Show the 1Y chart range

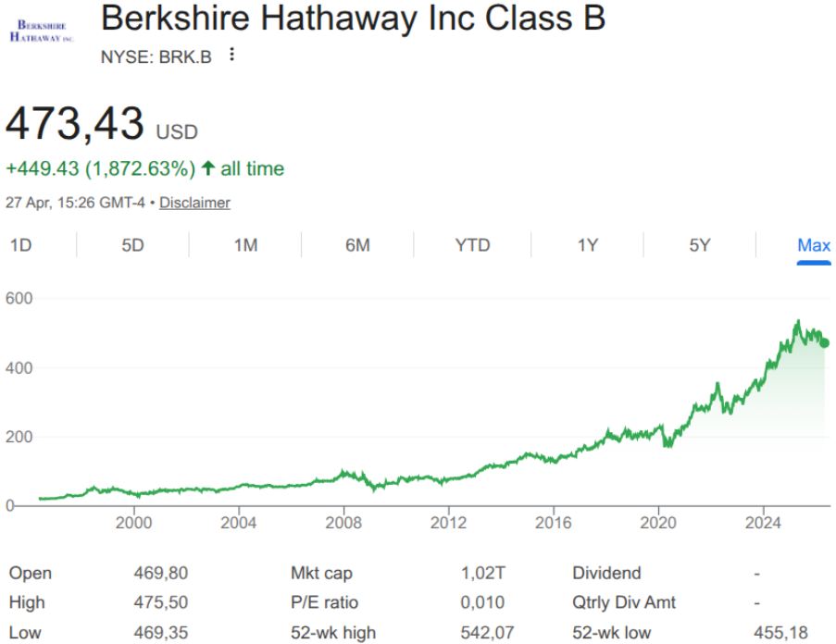(587, 245)
